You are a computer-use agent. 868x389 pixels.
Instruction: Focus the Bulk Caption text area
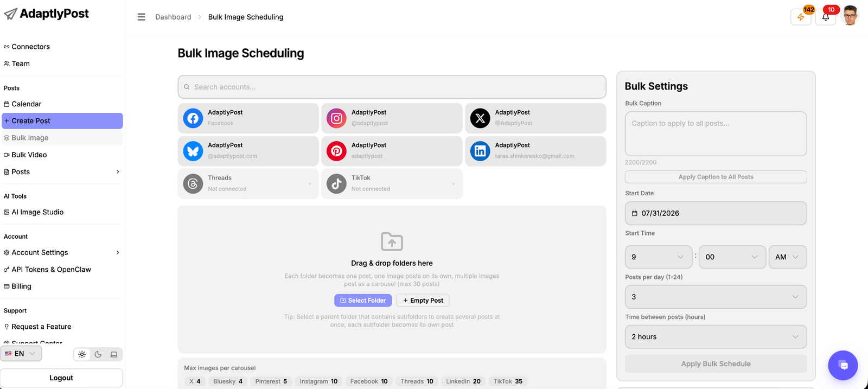click(716, 134)
